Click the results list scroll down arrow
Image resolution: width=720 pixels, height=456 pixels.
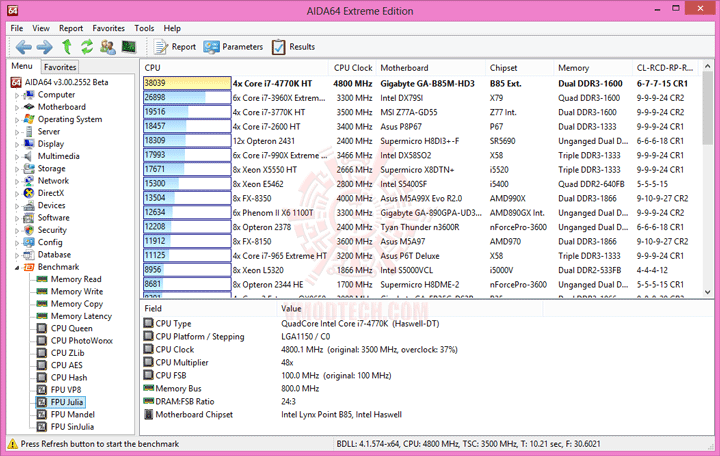(x=707, y=292)
